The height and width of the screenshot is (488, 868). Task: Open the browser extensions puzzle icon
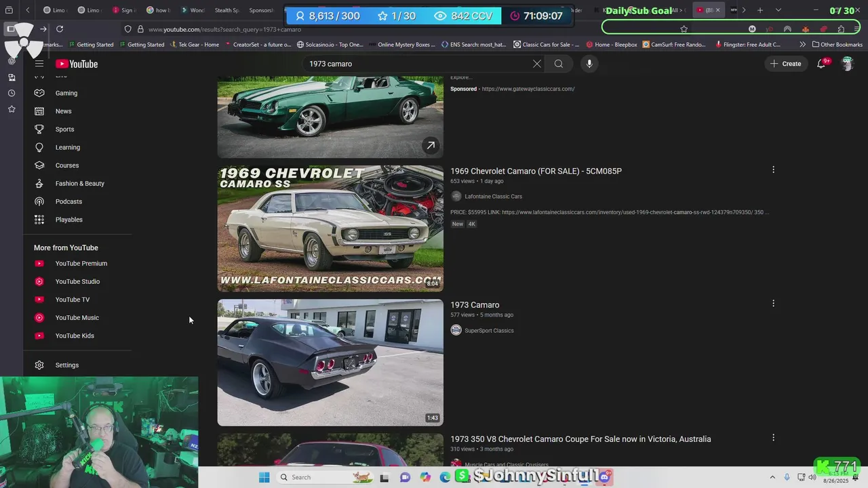tap(841, 29)
